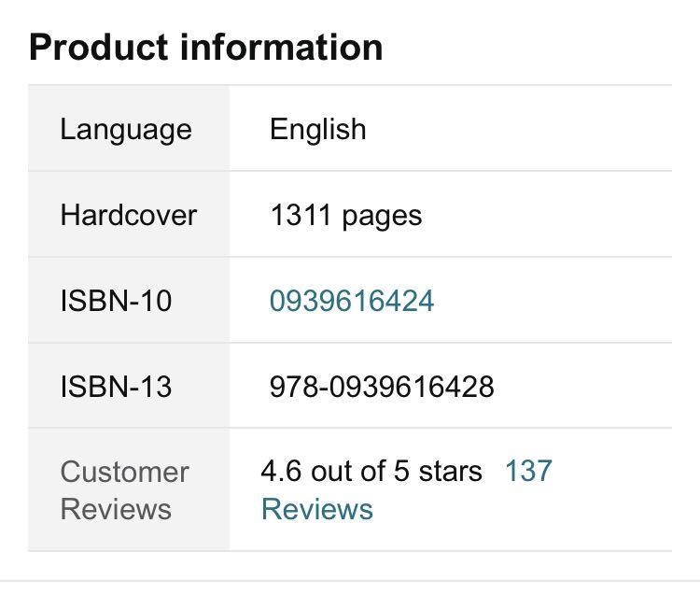Select the Hardcover label cell
Image resolution: width=700 pixels, height=594 pixels.
(129, 215)
